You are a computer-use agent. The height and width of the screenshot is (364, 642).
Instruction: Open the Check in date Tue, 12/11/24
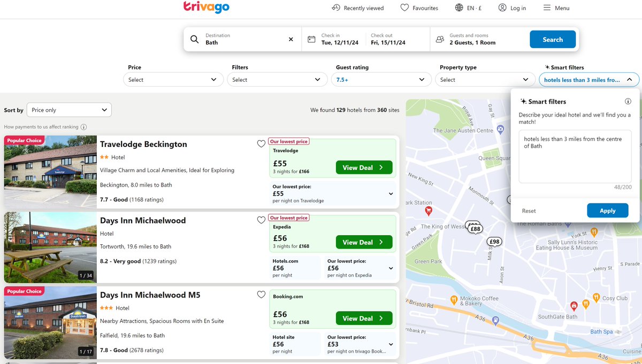click(x=334, y=39)
